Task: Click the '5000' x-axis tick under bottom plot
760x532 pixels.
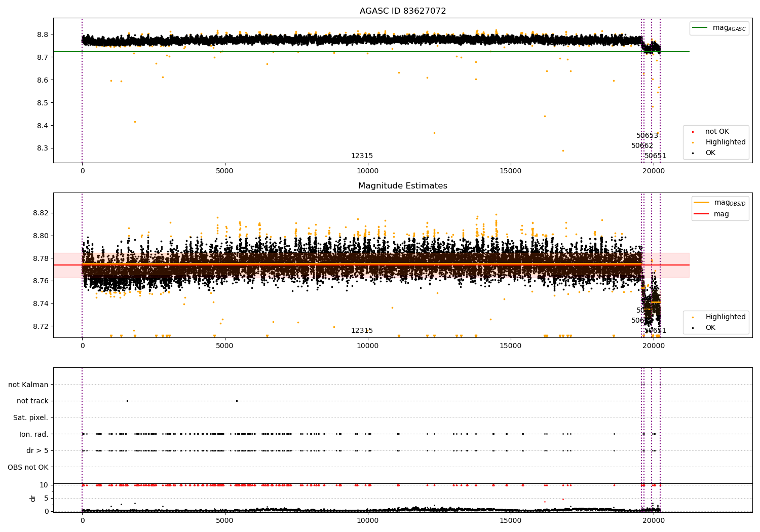Action: 225,521
